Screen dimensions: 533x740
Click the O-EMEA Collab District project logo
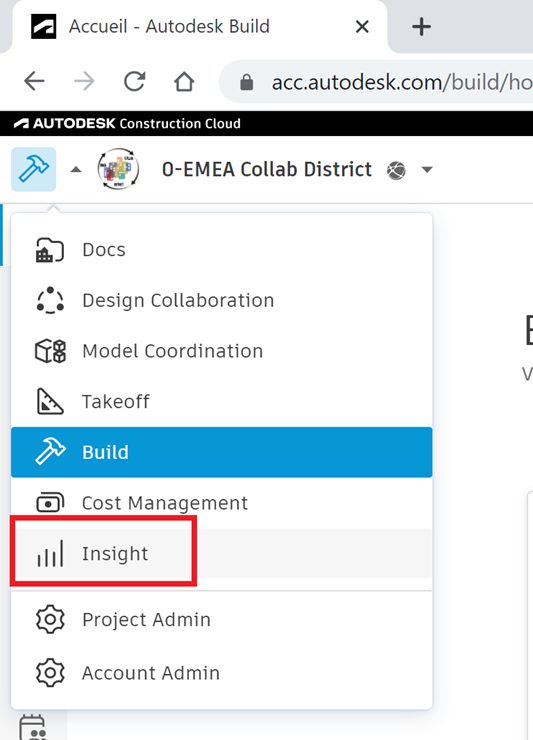point(118,169)
